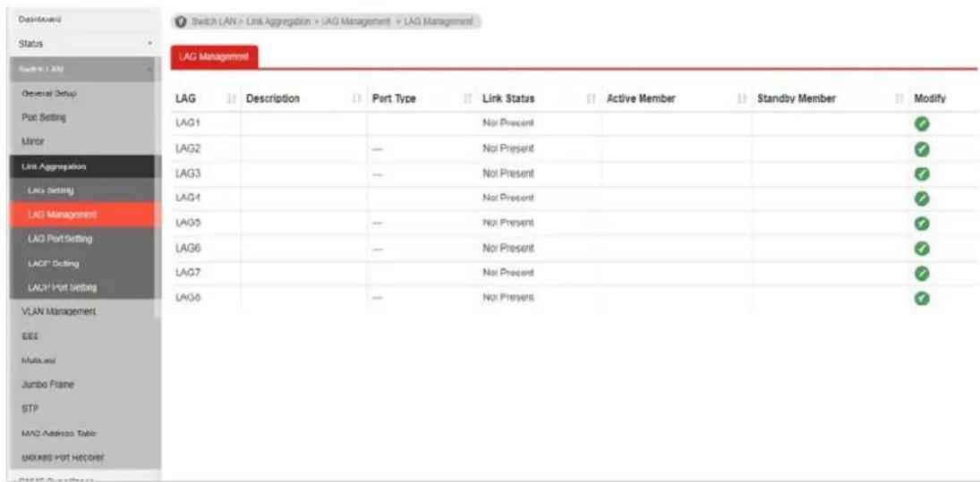This screenshot has width=980, height=482.
Task: Click the breadcrumb path text
Action: point(331,21)
